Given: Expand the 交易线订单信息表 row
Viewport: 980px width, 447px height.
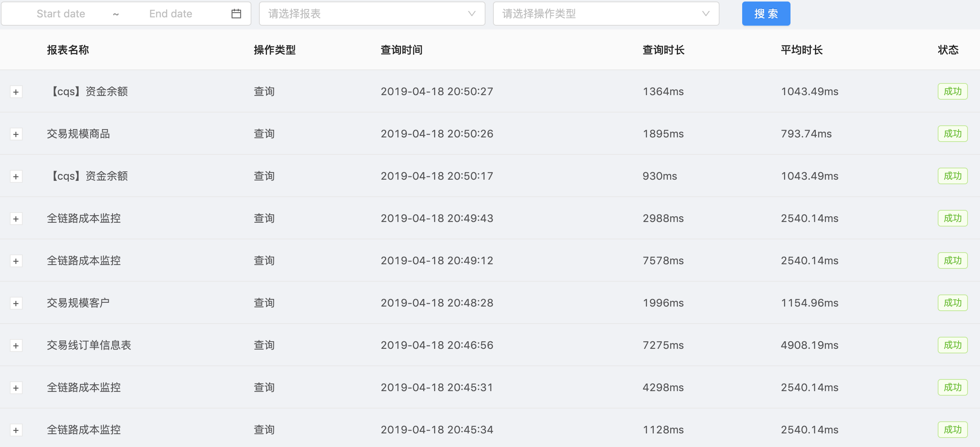Looking at the screenshot, I should tap(16, 345).
